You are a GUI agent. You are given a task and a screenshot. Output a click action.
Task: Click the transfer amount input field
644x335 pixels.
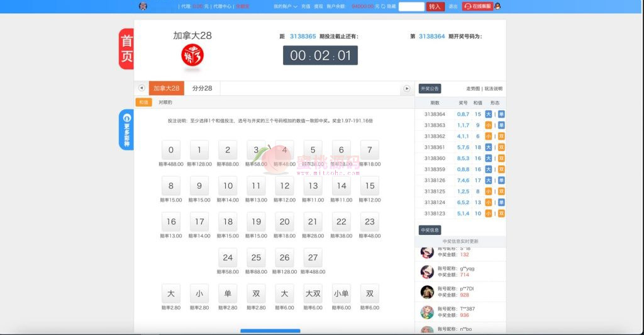pos(411,6)
